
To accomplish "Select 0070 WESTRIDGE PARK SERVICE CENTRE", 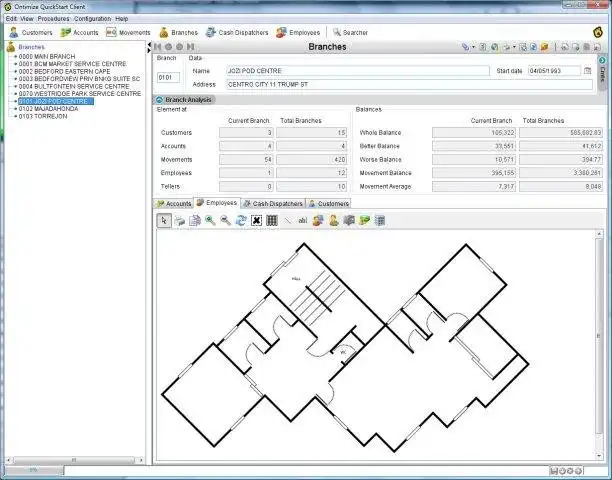I will coord(80,94).
